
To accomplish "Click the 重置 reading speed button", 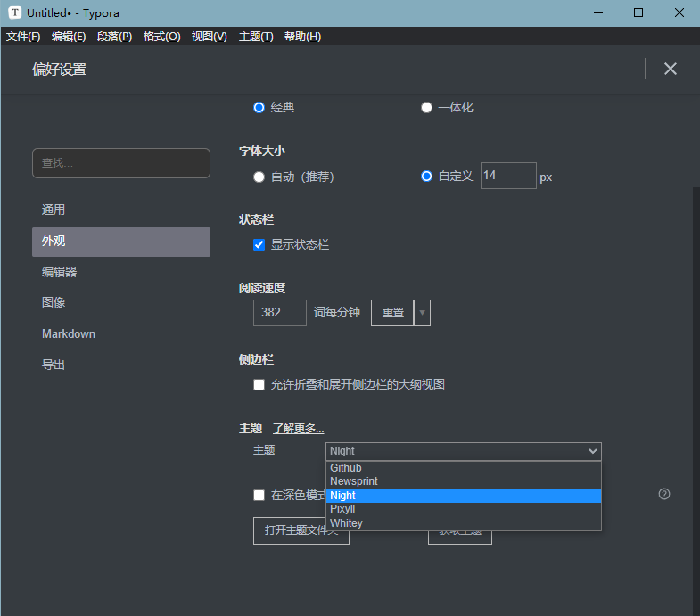I will tap(392, 313).
